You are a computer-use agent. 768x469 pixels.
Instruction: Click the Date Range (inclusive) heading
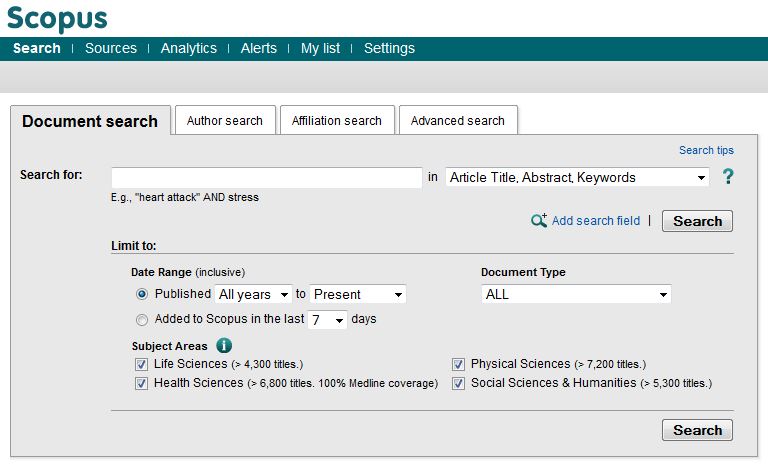(x=188, y=272)
